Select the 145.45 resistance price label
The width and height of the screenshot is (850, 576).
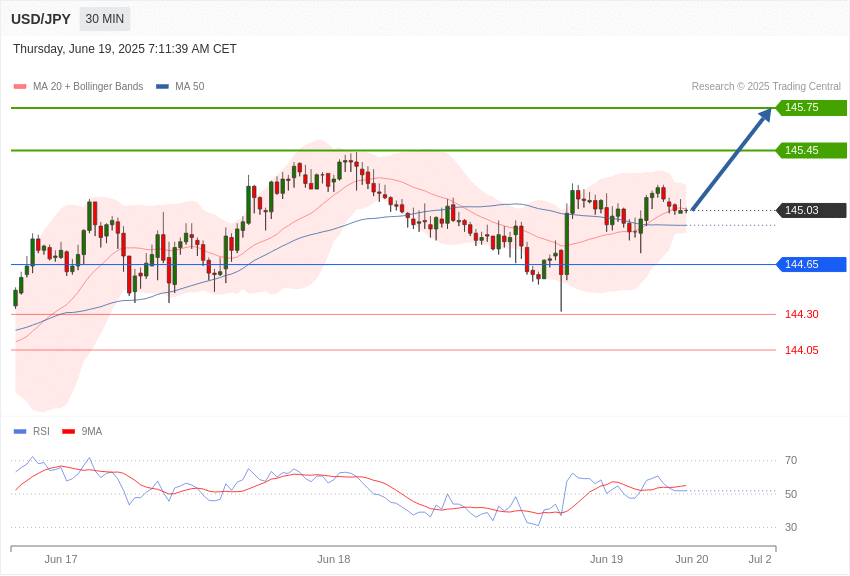812,150
